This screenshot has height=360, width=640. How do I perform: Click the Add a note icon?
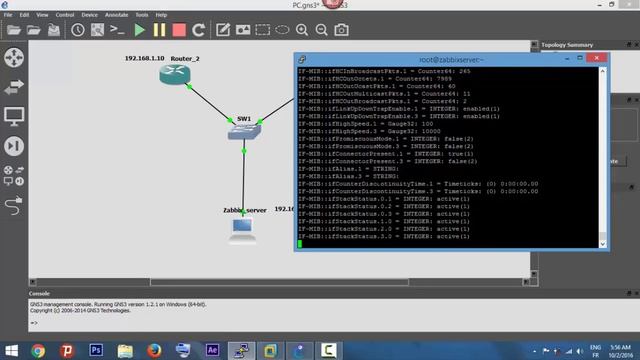(223, 30)
